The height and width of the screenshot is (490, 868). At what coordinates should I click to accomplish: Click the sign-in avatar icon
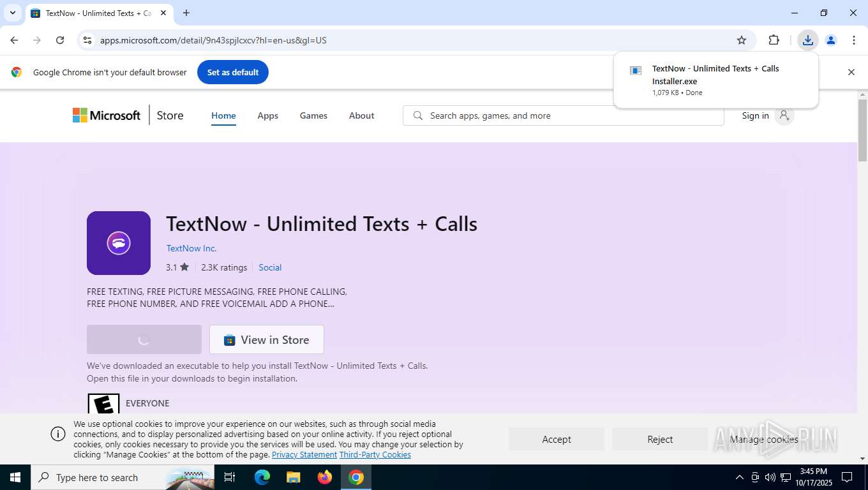pyautogui.click(x=784, y=115)
